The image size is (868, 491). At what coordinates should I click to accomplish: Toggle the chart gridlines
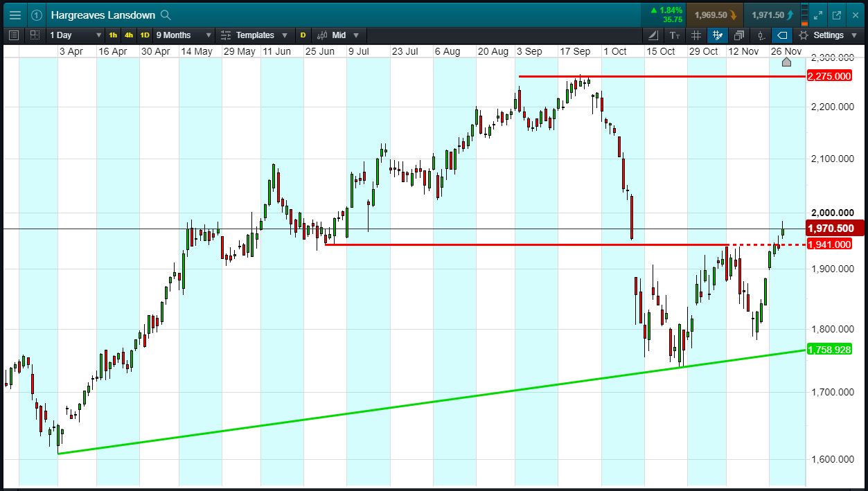click(x=696, y=35)
